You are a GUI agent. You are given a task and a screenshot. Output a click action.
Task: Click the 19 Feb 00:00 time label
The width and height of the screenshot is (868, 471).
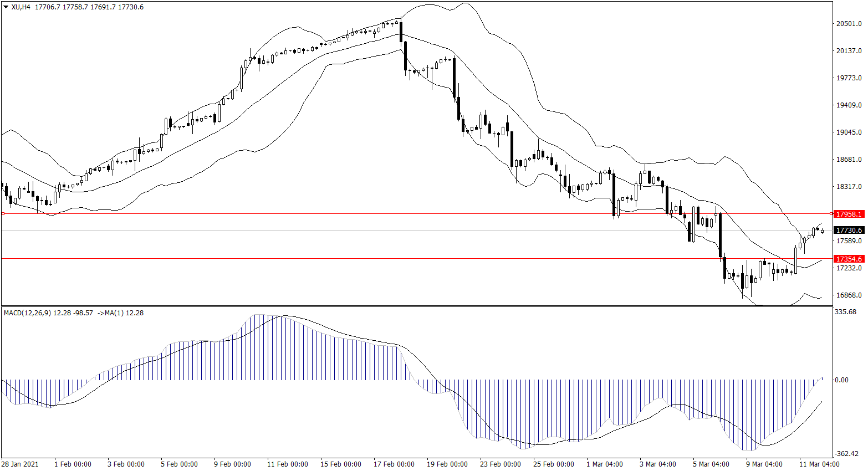(x=447, y=464)
